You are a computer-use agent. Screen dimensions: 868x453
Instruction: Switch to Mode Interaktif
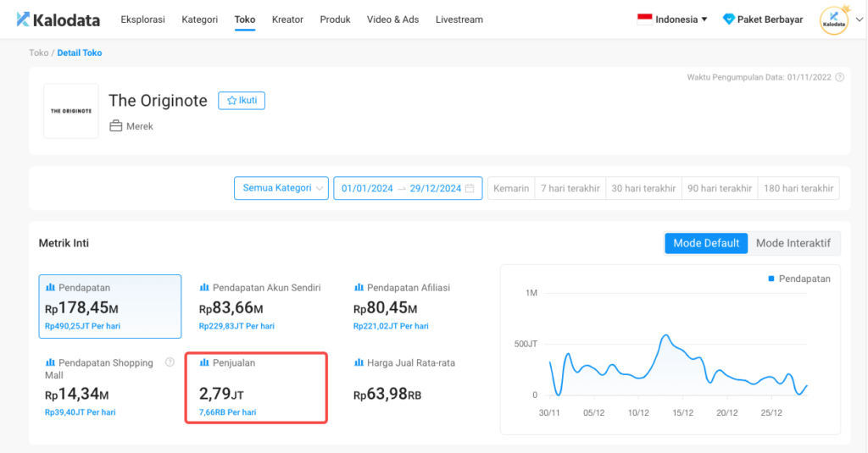pyautogui.click(x=793, y=243)
